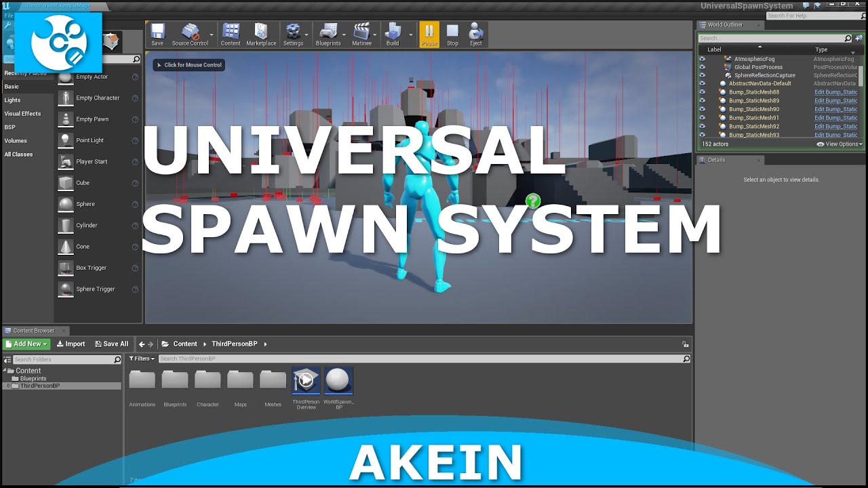Open Filters dropdown in Content Browser
This screenshot has width=868, height=488.
tap(142, 359)
